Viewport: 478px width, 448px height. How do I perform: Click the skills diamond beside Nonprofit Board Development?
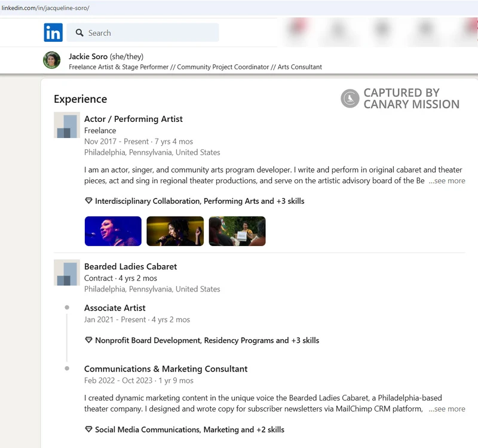[88, 340]
